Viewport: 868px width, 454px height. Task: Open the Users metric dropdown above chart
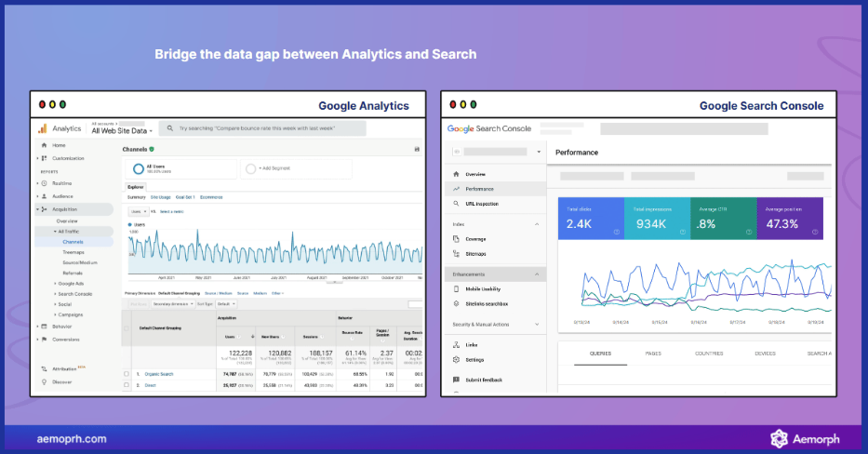139,211
